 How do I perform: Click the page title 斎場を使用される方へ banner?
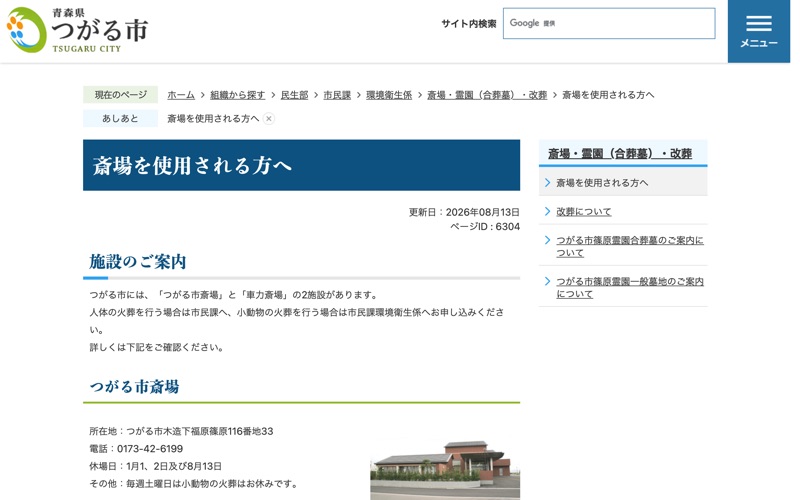pyautogui.click(x=302, y=165)
